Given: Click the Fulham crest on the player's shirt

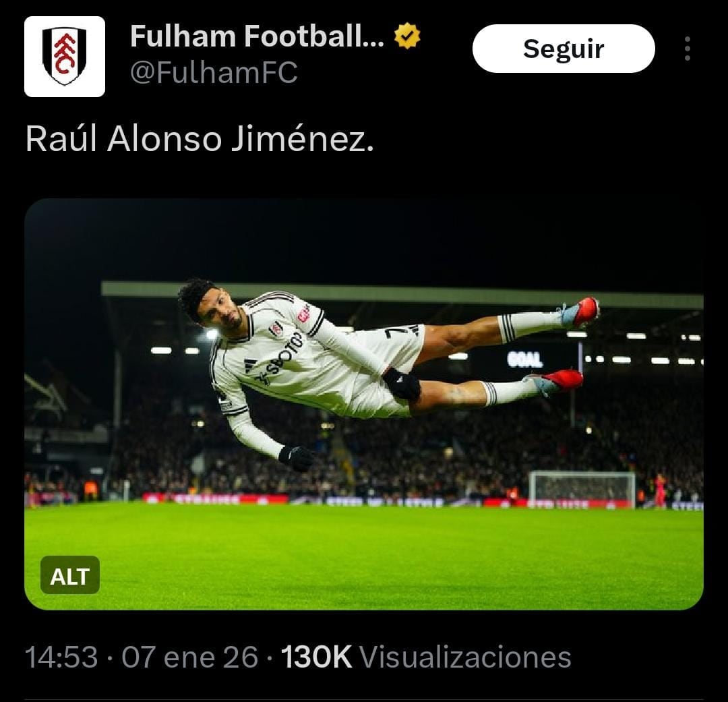Looking at the screenshot, I should [276, 329].
